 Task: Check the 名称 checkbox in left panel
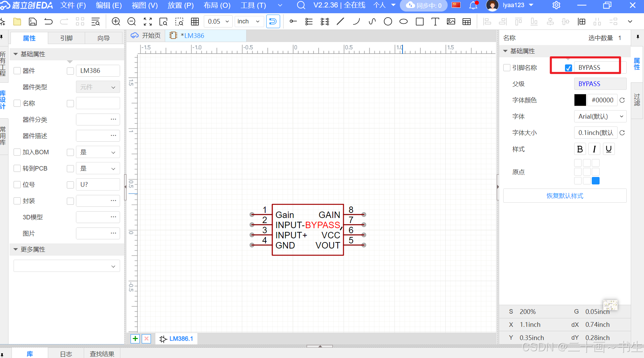click(17, 103)
